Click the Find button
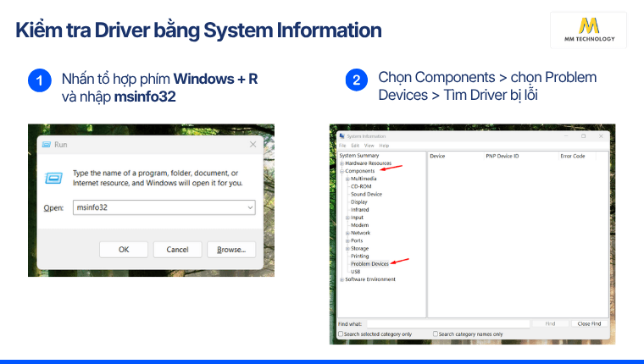644x364 pixels. coord(550,323)
